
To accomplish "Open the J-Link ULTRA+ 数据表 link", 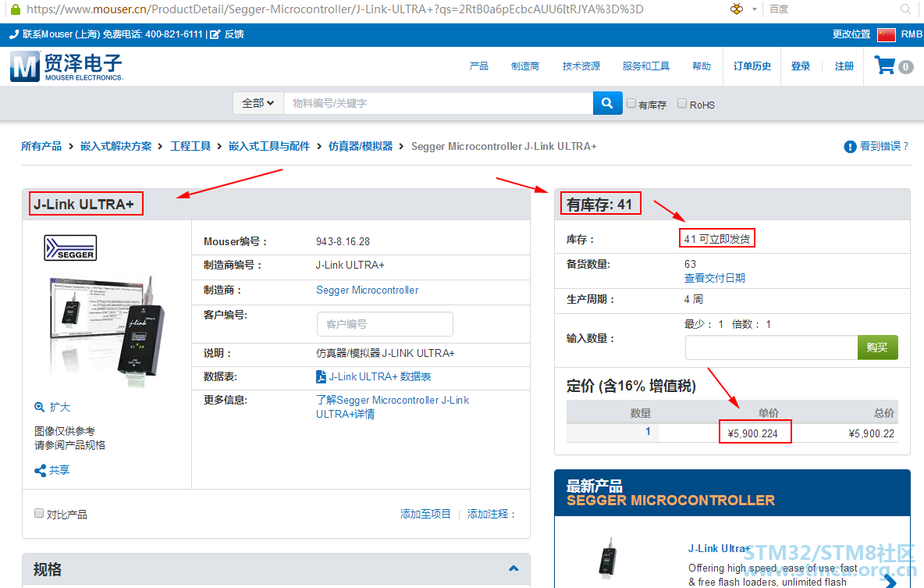I will (379, 377).
